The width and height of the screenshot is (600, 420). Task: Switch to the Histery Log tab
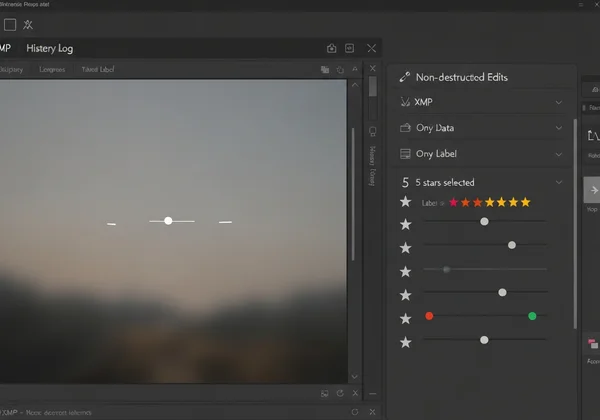[50, 49]
